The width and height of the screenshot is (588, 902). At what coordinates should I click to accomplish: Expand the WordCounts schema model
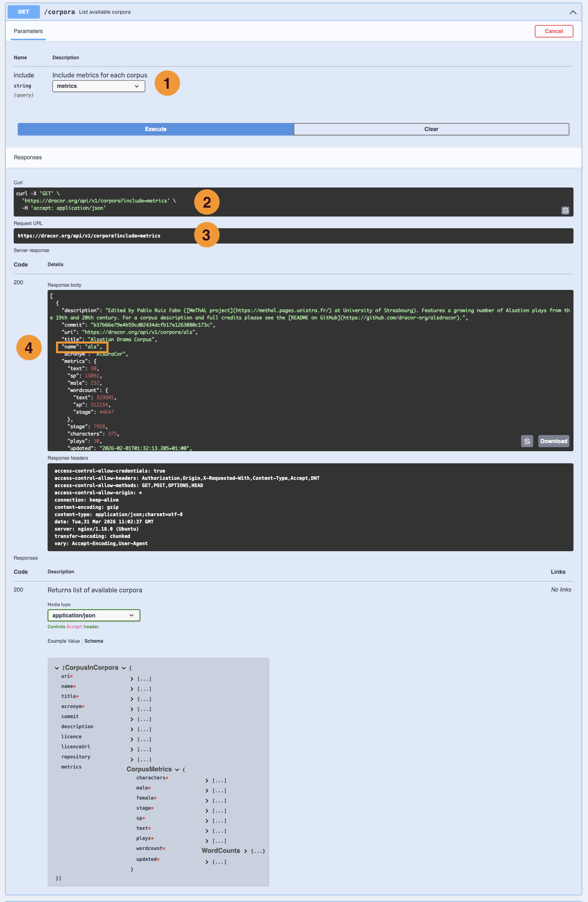(x=245, y=851)
